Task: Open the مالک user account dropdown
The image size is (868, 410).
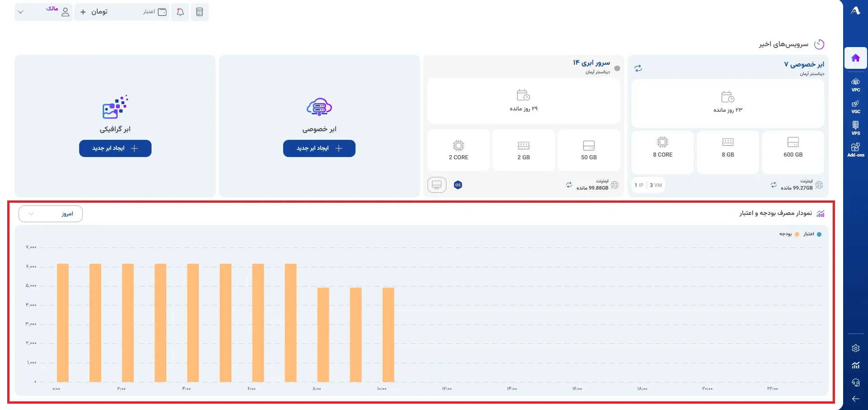Action: 43,12
